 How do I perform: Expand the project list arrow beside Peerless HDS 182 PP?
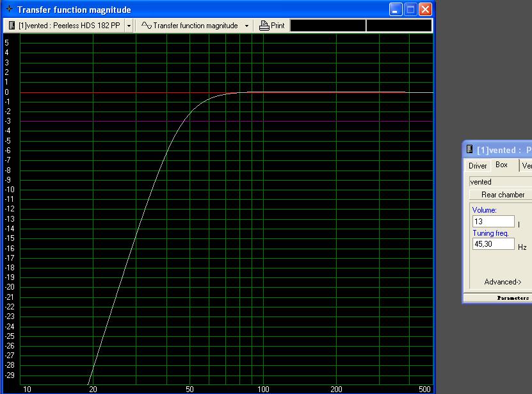coord(129,26)
